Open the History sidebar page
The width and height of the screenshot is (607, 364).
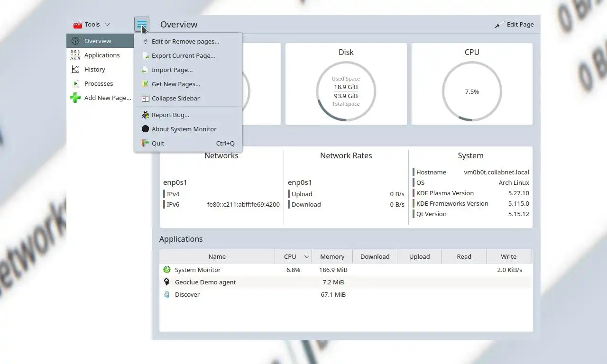click(100, 69)
